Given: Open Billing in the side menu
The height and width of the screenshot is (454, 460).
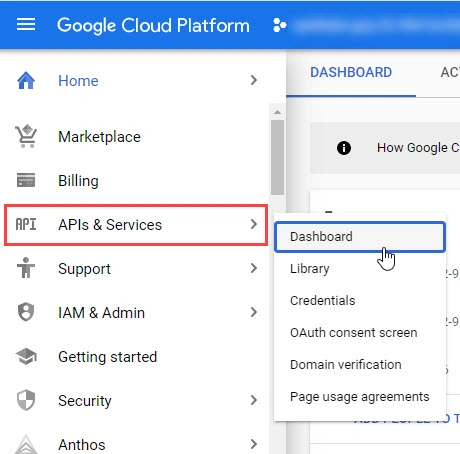Looking at the screenshot, I should tap(78, 181).
